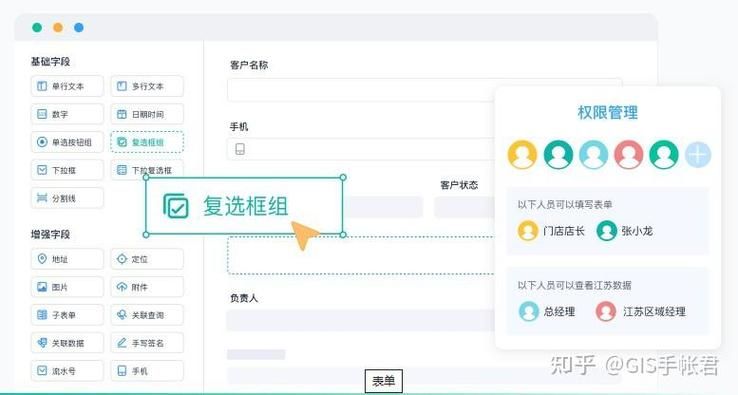Add an 地址 field
Screen dimensions: 738x395
point(67,259)
